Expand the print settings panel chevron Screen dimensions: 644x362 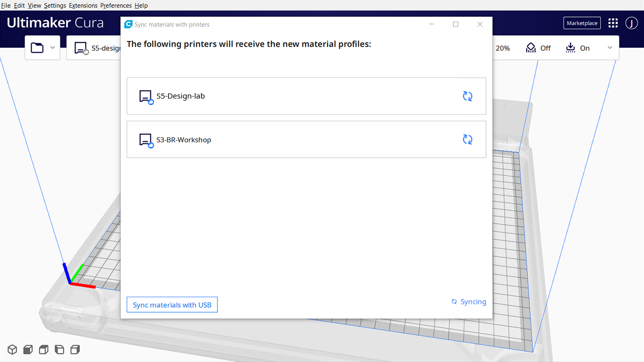(x=610, y=48)
